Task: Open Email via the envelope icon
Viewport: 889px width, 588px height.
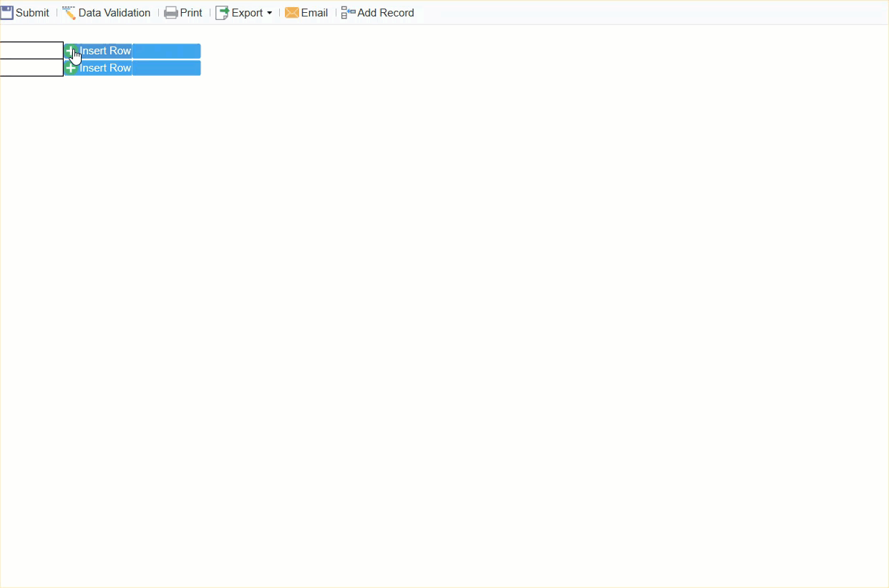Action: coord(291,12)
